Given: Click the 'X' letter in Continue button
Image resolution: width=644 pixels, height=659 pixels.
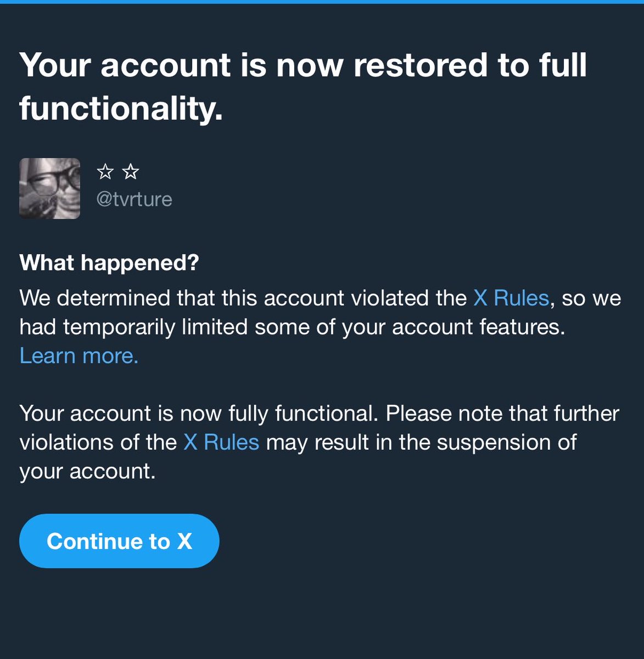Looking at the screenshot, I should [x=184, y=541].
